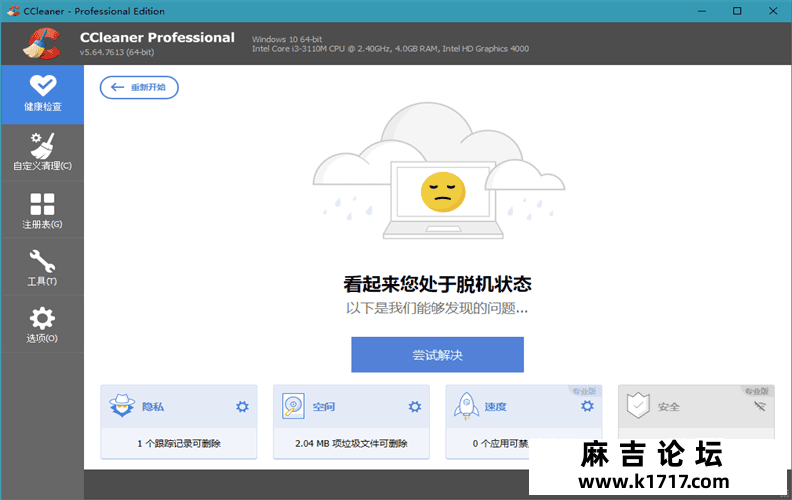Click the 隐私 card title

click(153, 407)
